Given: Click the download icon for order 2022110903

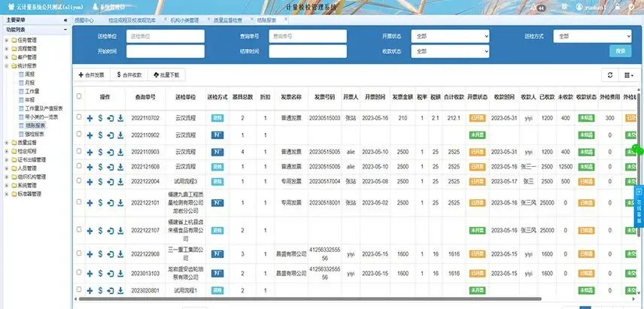Looking at the screenshot, I should 120,152.
